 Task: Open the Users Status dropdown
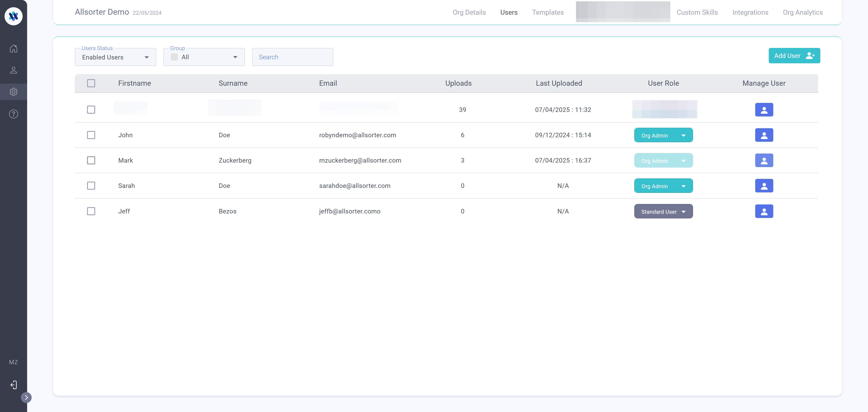point(115,57)
